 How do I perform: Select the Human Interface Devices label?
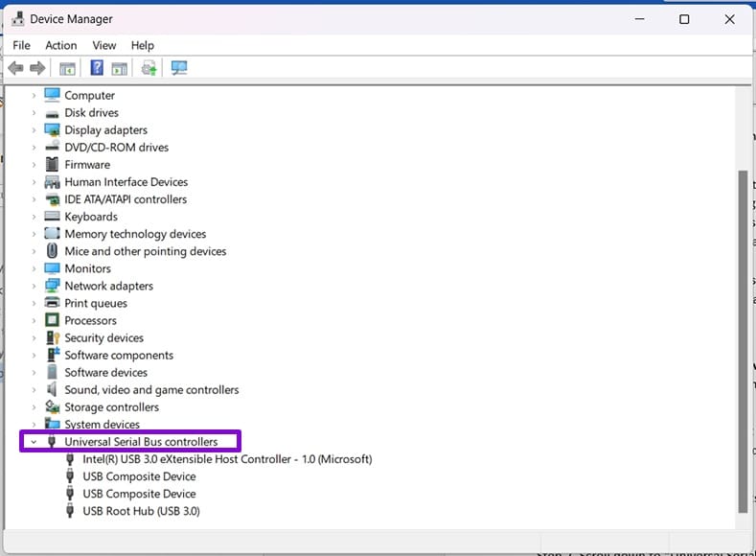coord(126,182)
